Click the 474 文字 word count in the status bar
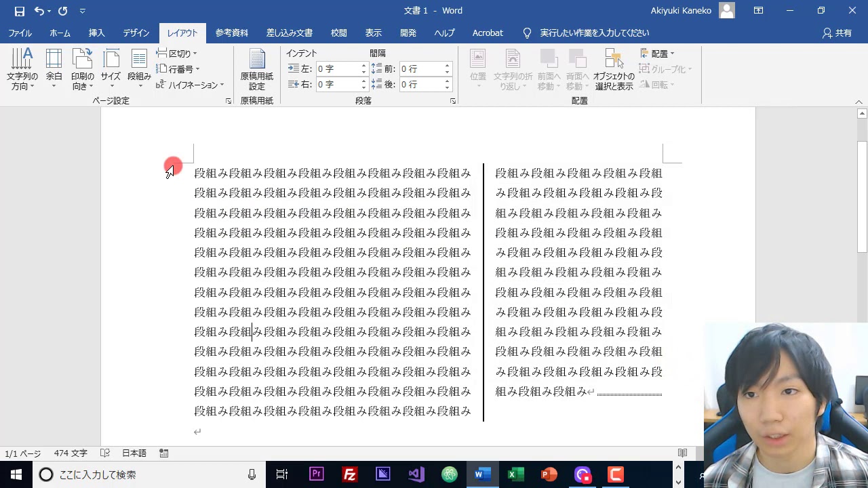Viewport: 868px width, 488px height. tap(71, 453)
